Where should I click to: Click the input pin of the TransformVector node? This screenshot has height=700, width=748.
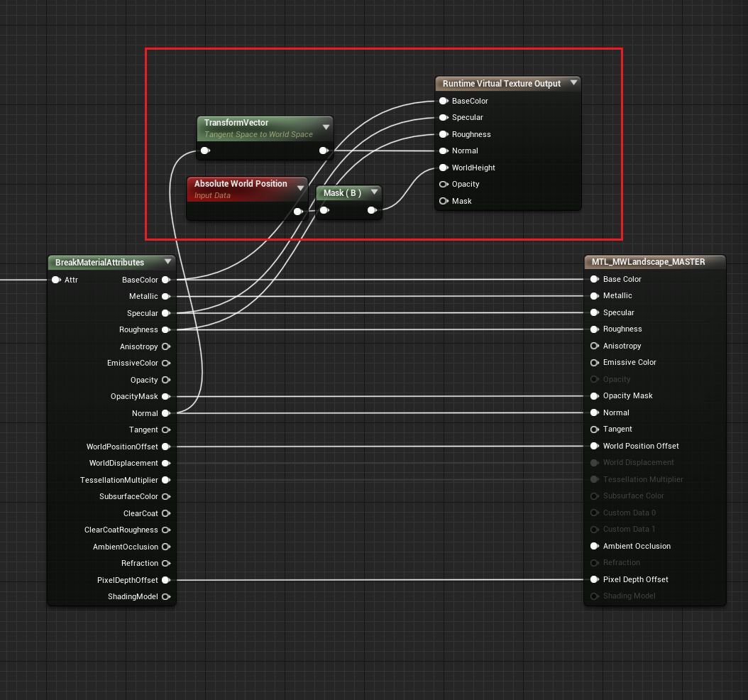pyautogui.click(x=205, y=151)
